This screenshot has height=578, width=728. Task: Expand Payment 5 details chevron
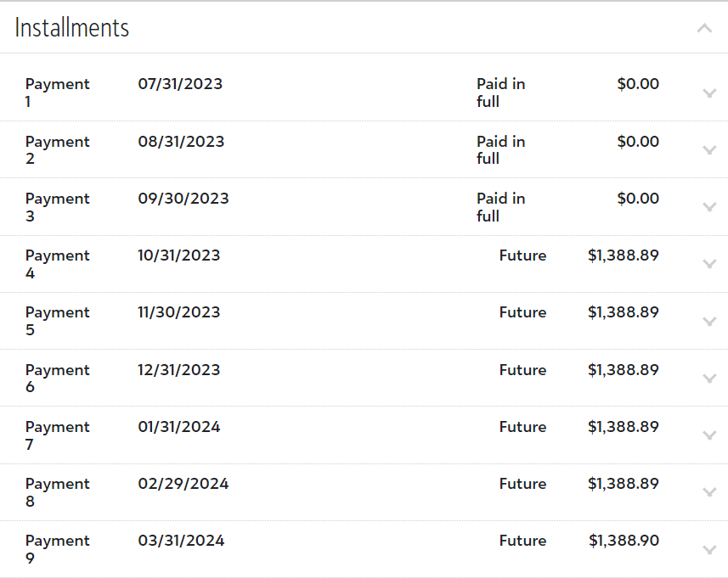(710, 321)
